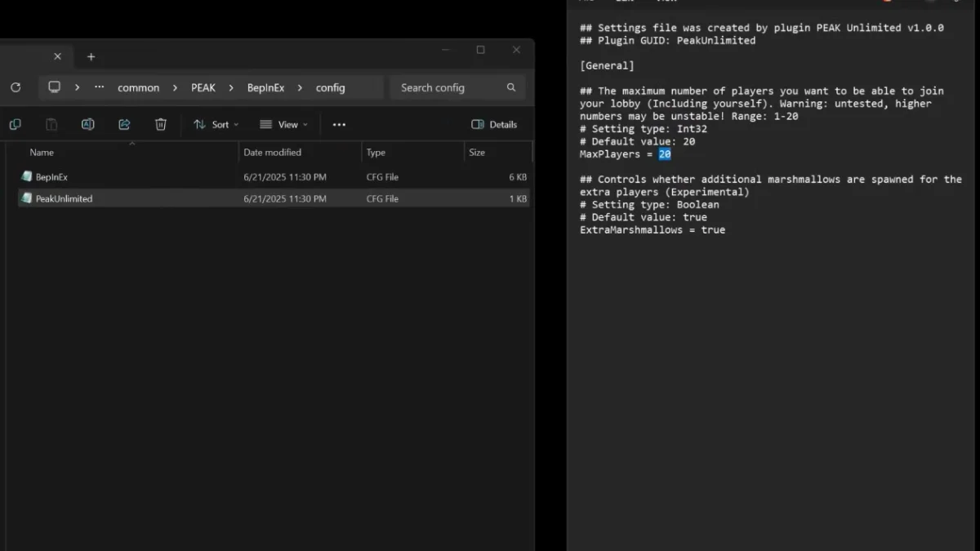Close the current File Explorer tab

click(57, 56)
